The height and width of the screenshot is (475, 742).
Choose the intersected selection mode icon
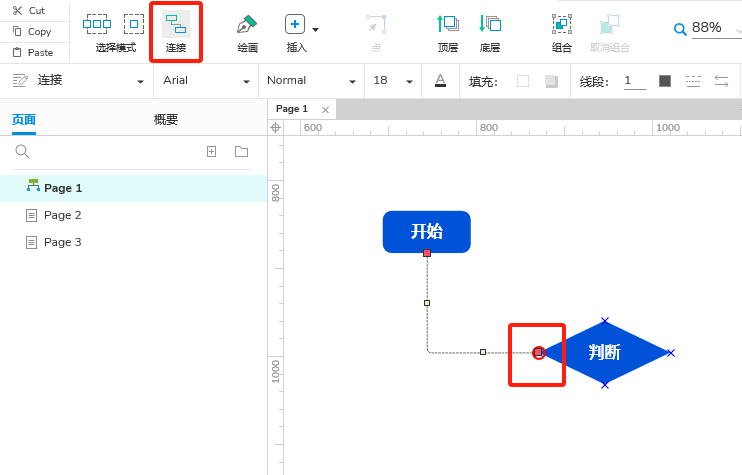[x=97, y=24]
